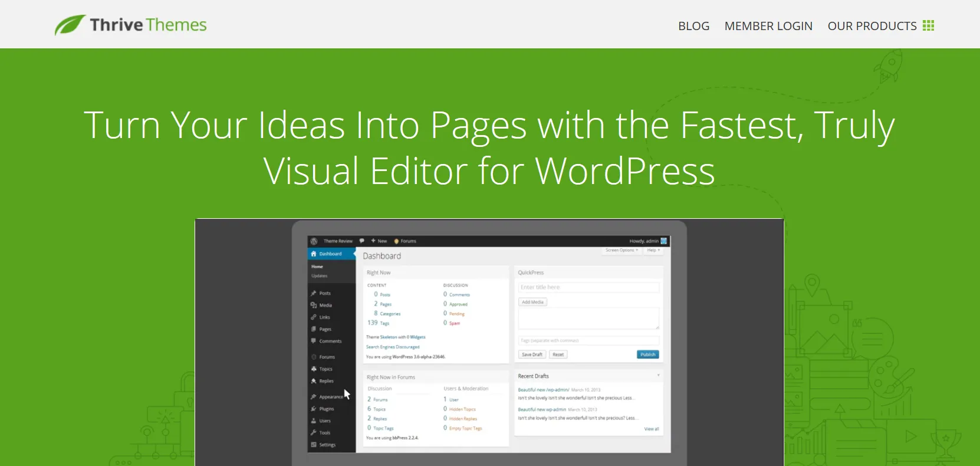Click the Reset button in QuickPress

tap(558, 355)
